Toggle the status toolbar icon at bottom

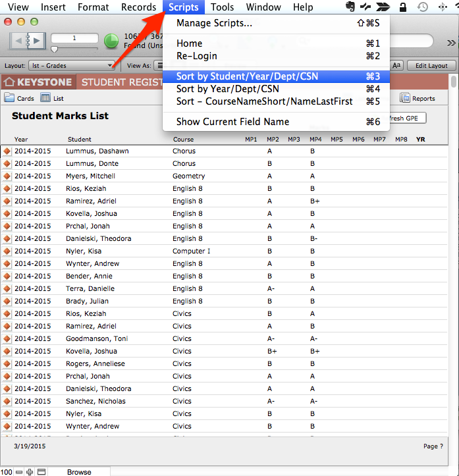[41, 472]
